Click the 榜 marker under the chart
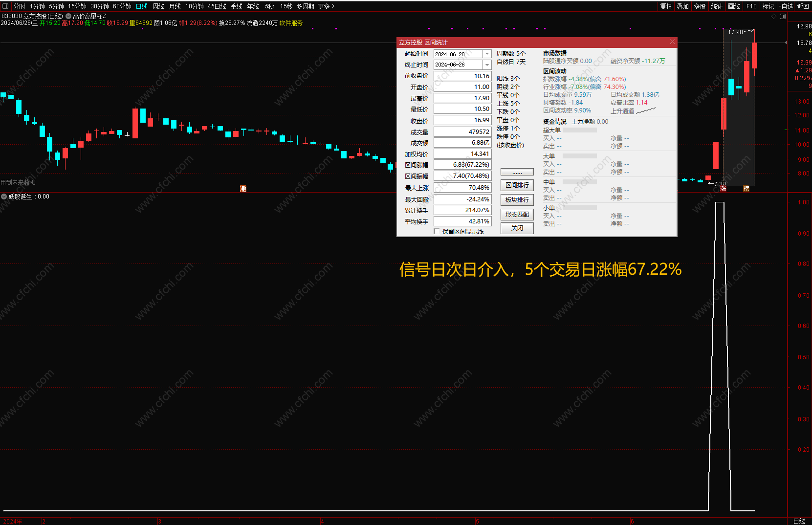Image resolution: width=812 pixels, height=525 pixels. 746,189
